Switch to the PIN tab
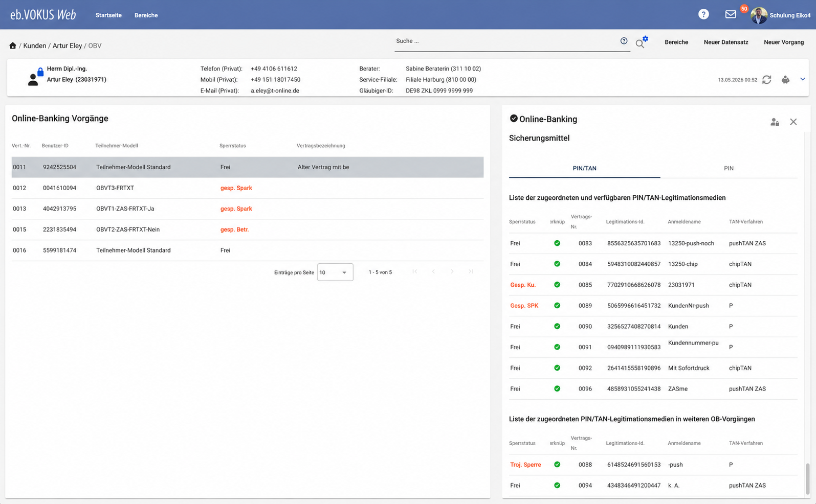The width and height of the screenshot is (816, 504). pos(729,168)
